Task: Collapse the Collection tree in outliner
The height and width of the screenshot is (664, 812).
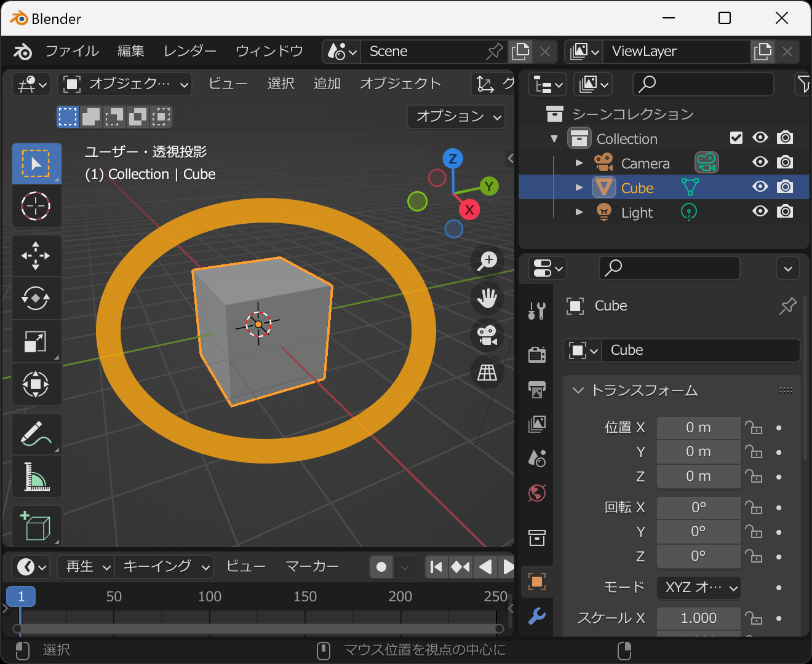Action: 554,138
